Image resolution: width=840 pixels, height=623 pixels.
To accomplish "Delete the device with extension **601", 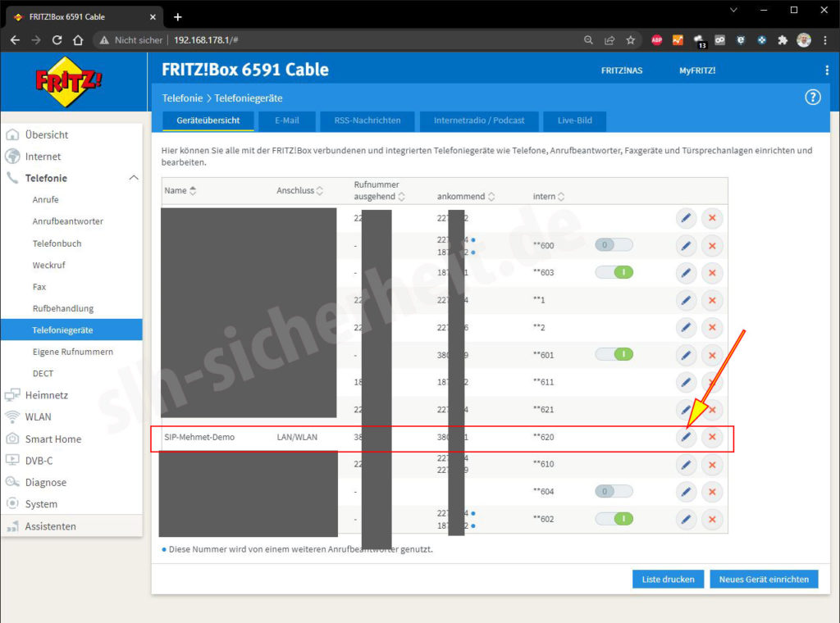I will pos(712,355).
